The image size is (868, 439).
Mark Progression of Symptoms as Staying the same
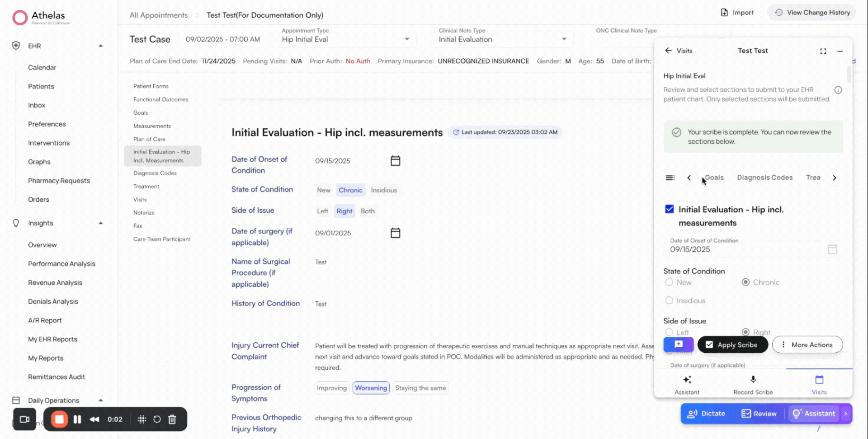coord(420,388)
